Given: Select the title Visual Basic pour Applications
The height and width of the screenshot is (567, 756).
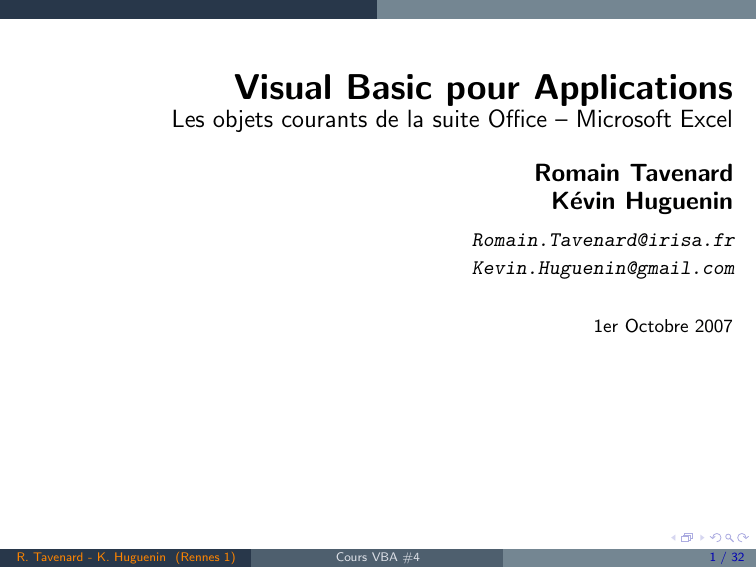Looking at the screenshot, I should click(x=484, y=88).
